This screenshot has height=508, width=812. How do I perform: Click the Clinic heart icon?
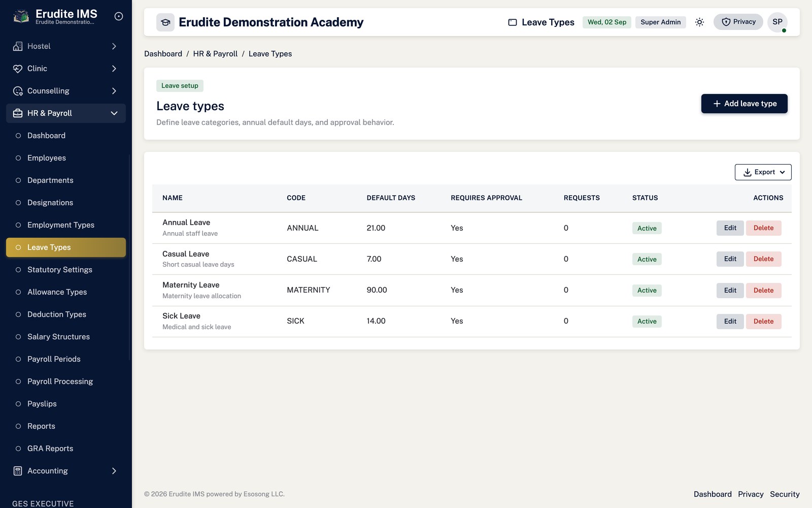[18, 69]
